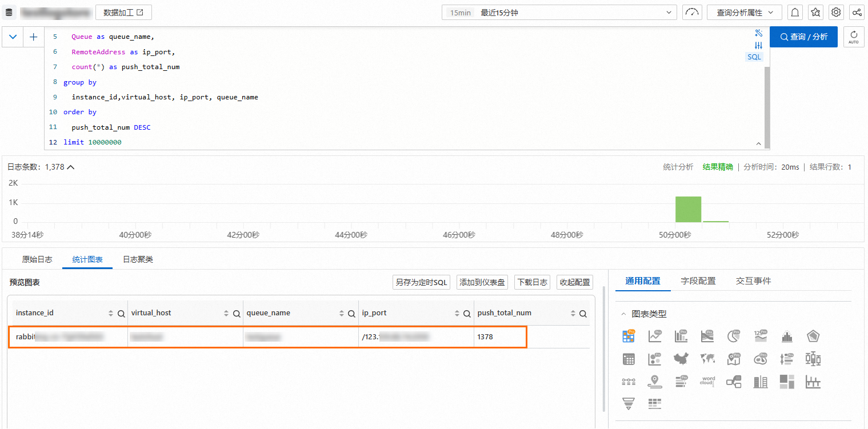Open the speedometer gauge icon
This screenshot has width=868, height=429.
692,12
